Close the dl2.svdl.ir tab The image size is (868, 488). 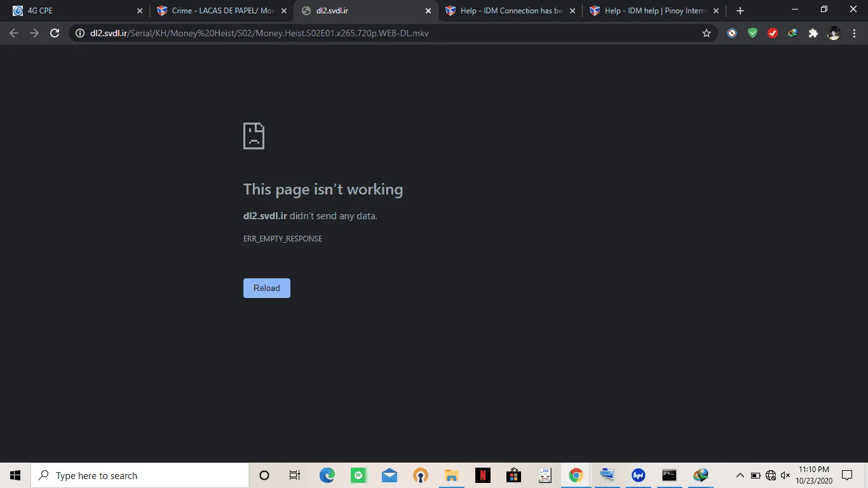point(428,11)
